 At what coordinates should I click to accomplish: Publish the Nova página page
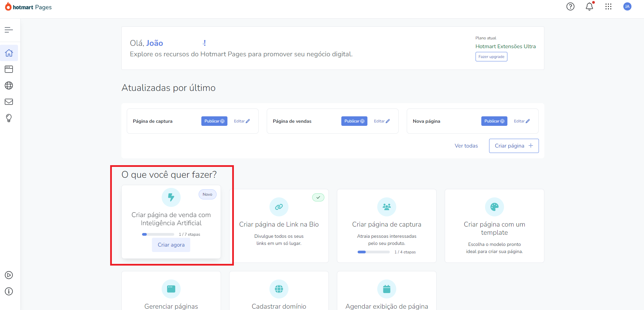494,121
